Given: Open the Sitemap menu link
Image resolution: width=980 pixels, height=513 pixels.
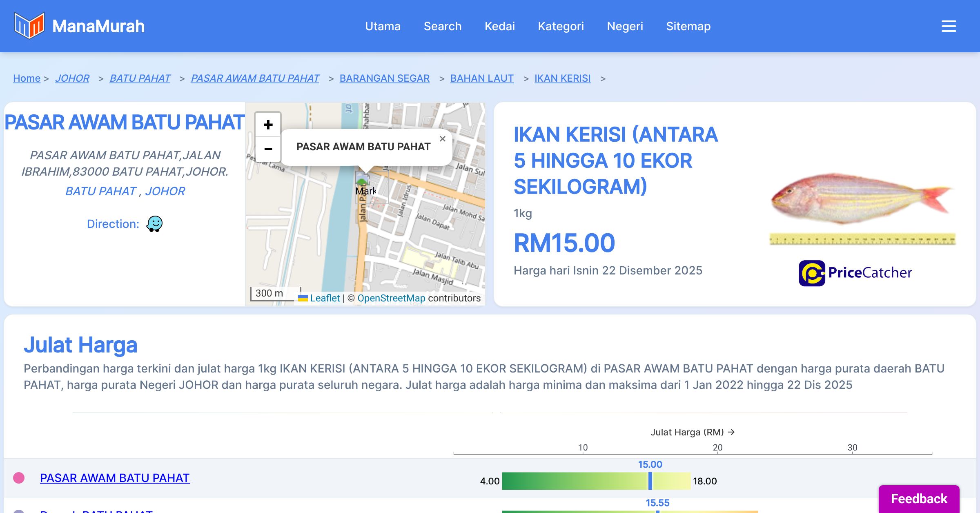Looking at the screenshot, I should click(688, 26).
